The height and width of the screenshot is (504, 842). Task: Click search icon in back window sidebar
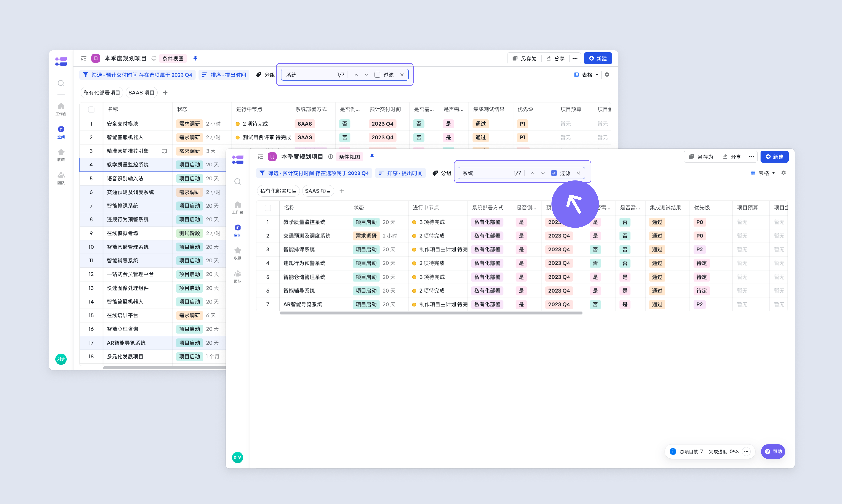click(x=61, y=83)
